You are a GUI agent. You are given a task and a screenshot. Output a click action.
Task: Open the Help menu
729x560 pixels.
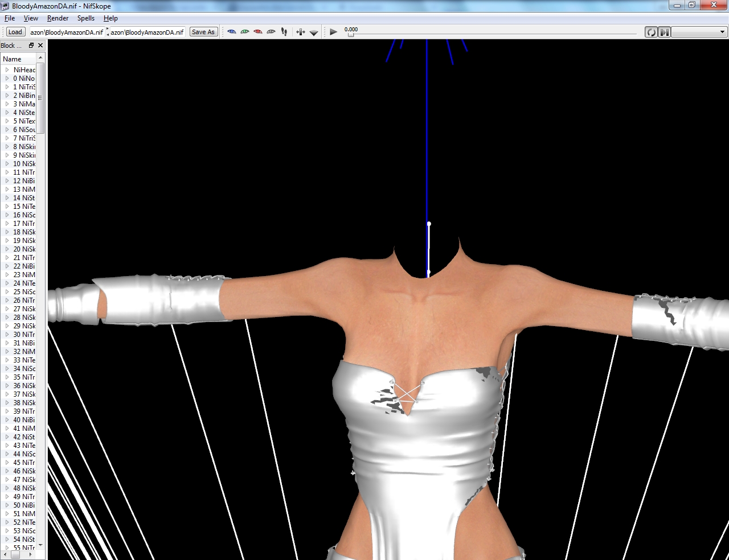[x=110, y=18]
